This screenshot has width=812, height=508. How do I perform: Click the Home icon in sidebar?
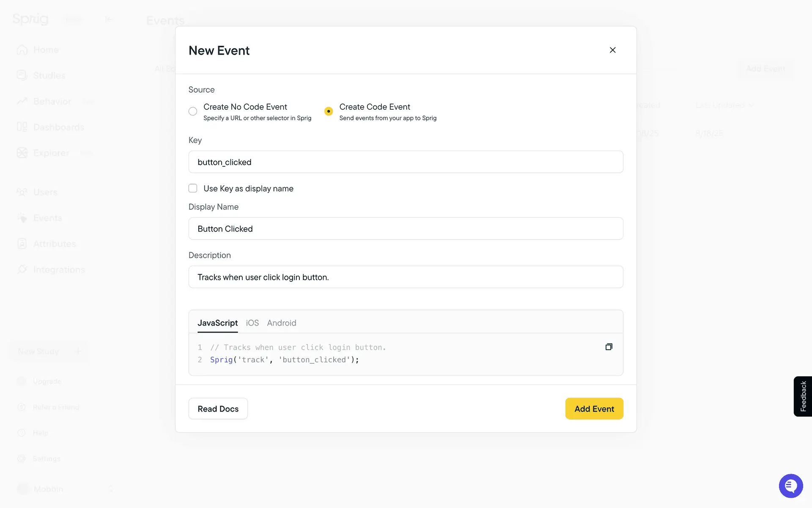pyautogui.click(x=22, y=50)
